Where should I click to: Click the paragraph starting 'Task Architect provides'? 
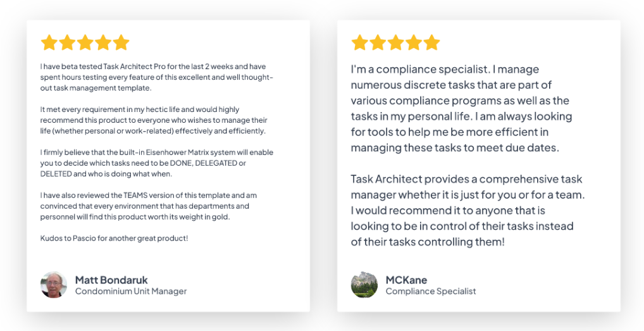coord(468,210)
